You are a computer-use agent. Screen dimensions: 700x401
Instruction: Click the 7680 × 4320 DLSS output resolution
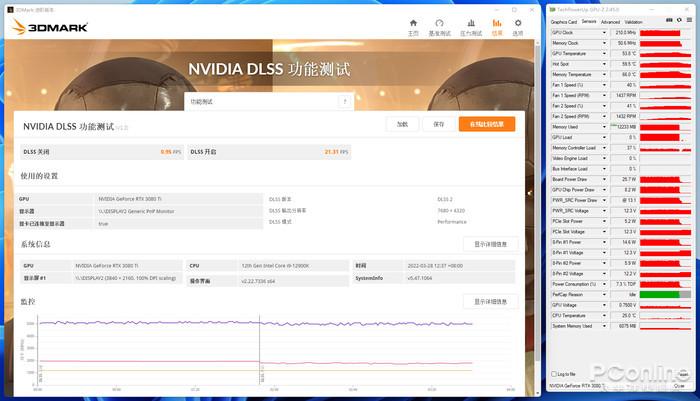point(451,210)
